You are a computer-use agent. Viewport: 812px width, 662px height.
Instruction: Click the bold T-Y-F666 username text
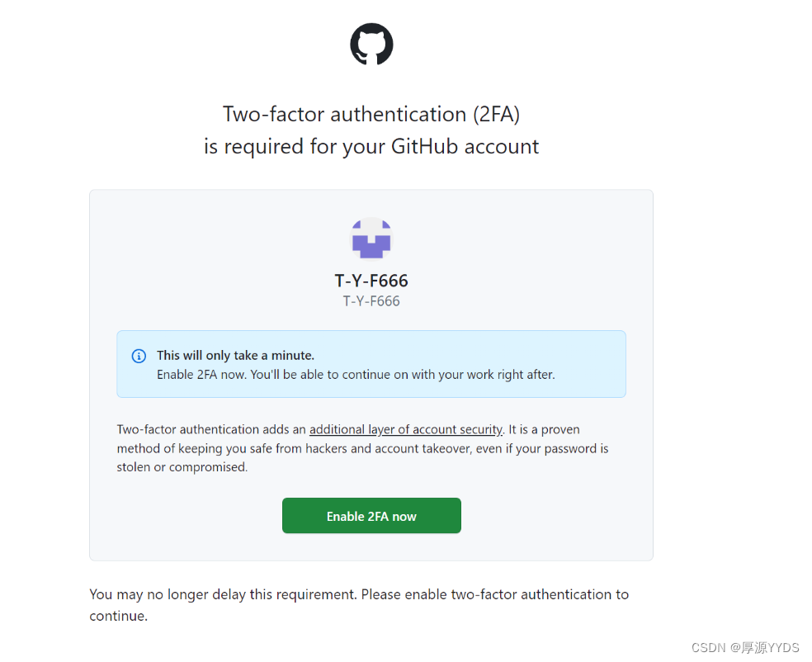tap(371, 281)
